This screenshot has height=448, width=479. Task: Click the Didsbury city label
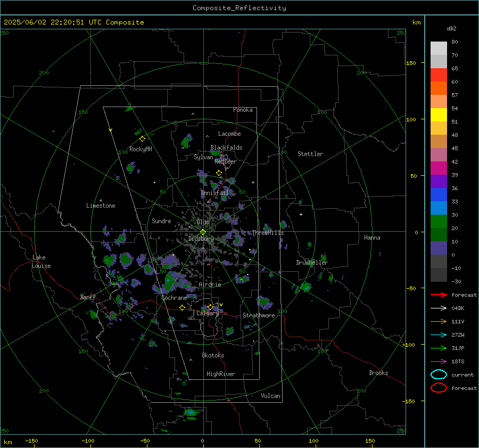[x=201, y=239]
